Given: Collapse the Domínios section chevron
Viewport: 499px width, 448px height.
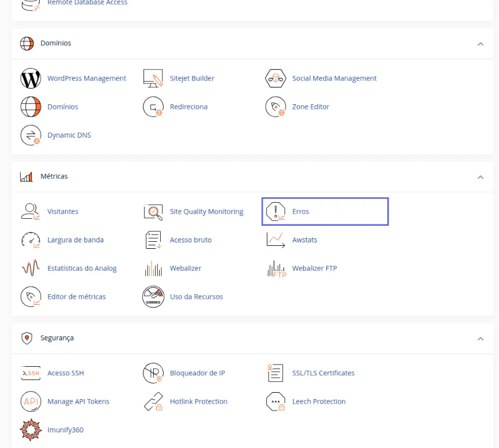Looking at the screenshot, I should point(481,44).
